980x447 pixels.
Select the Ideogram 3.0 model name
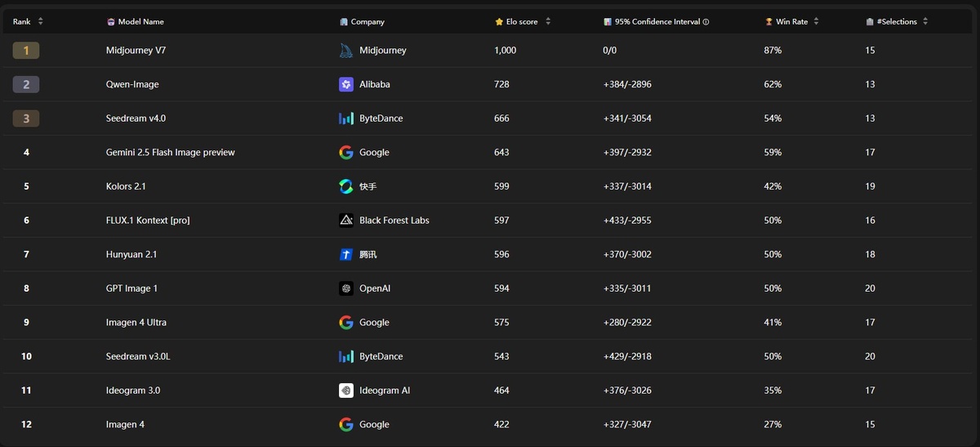(133, 391)
